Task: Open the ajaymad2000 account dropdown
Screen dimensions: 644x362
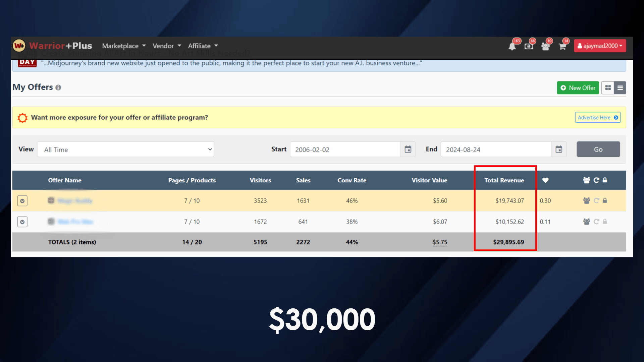Action: pyautogui.click(x=600, y=46)
